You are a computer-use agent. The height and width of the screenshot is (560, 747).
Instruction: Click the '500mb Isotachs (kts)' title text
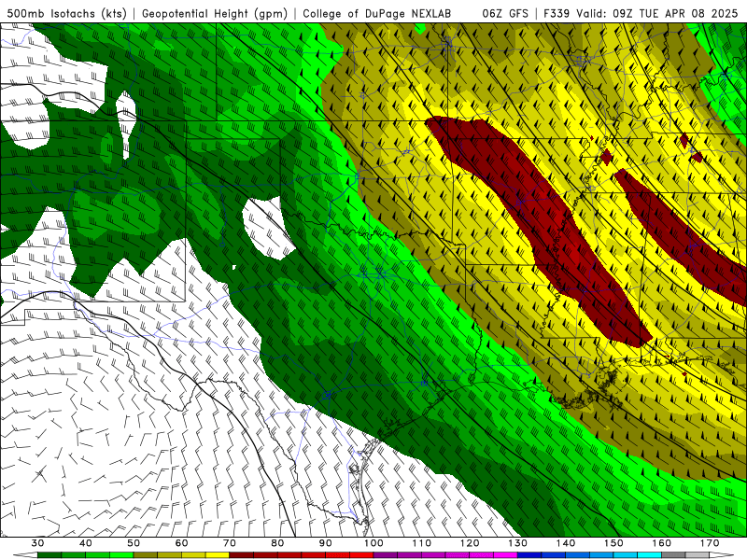tap(66, 13)
